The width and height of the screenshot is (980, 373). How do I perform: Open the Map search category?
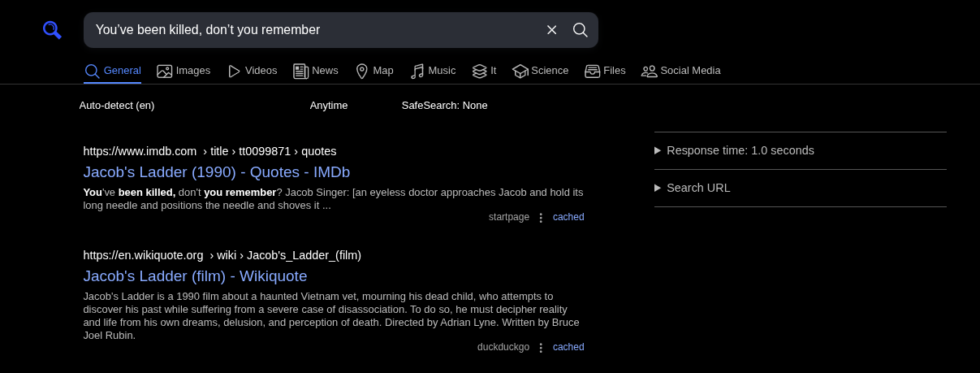pos(374,71)
